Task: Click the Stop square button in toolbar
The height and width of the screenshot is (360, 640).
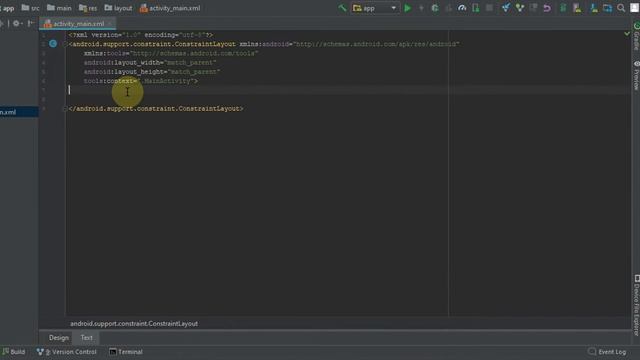Action: (489, 8)
